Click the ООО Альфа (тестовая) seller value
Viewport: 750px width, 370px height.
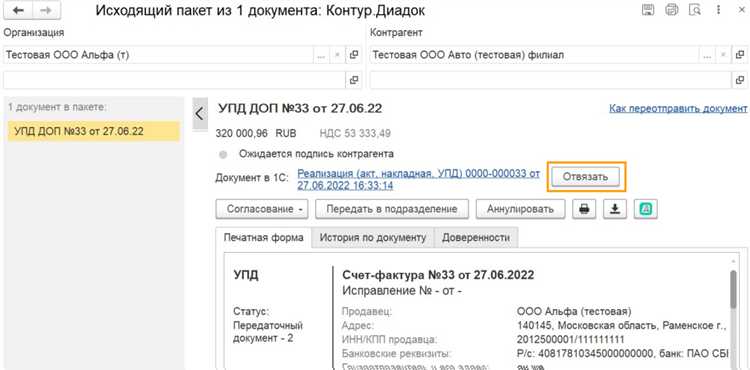(574, 312)
